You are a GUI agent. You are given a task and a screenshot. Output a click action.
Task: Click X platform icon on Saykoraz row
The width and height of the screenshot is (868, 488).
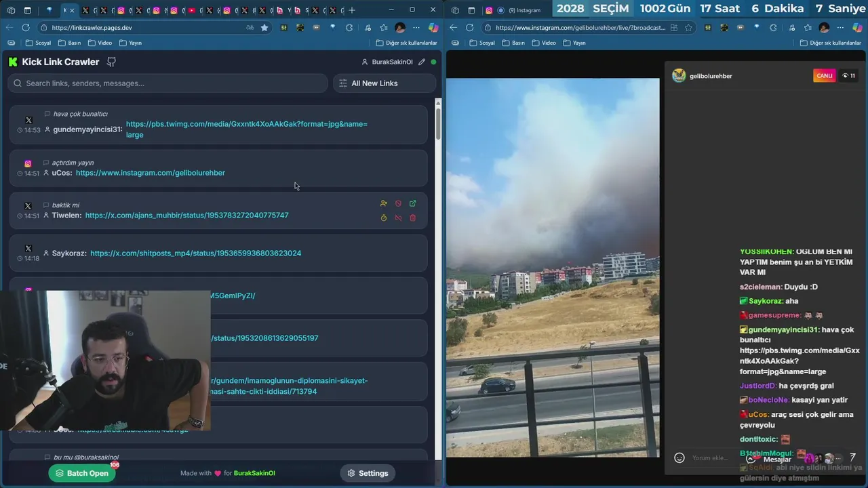(x=28, y=249)
